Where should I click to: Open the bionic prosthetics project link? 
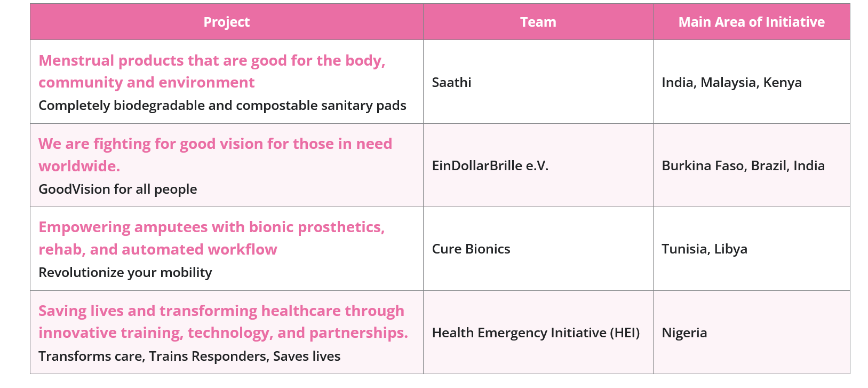[211, 227]
